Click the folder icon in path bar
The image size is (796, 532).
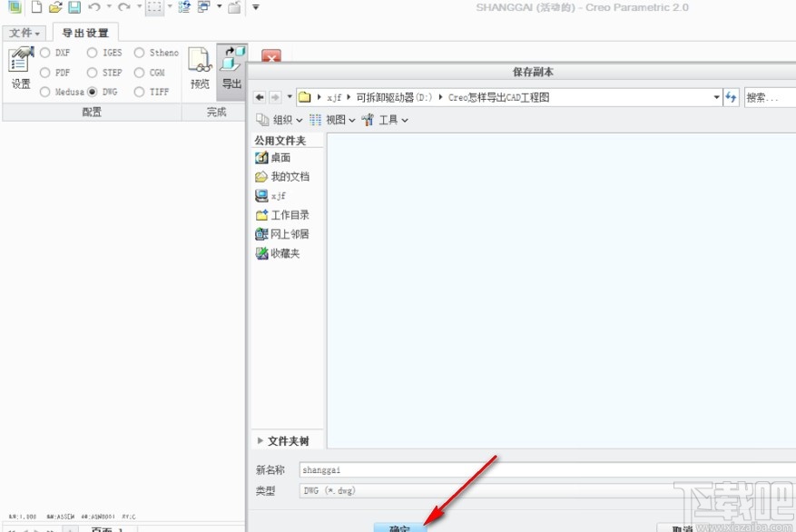[x=304, y=97]
